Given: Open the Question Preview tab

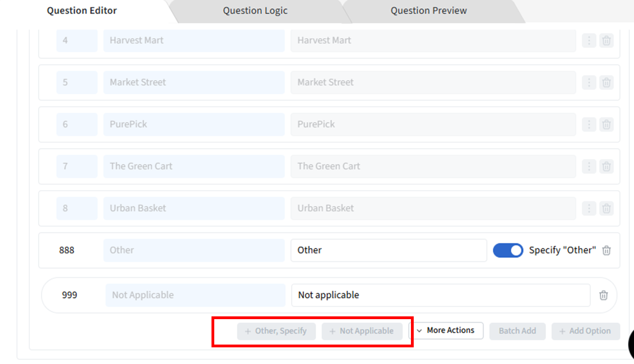Looking at the screenshot, I should (x=429, y=11).
